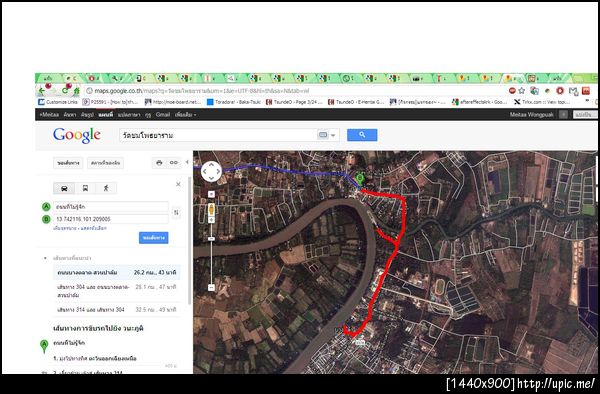The height and width of the screenshot is (394, 600).
Task: Click the red square extension icon at toolbar end
Action: (x=585, y=91)
